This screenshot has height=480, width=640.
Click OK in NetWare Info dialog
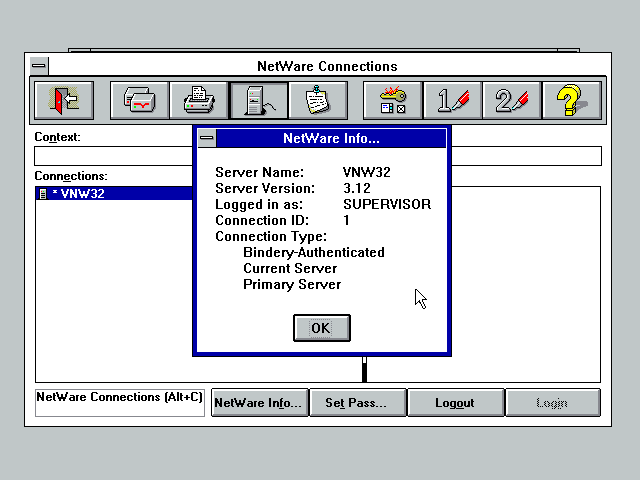[x=322, y=328]
